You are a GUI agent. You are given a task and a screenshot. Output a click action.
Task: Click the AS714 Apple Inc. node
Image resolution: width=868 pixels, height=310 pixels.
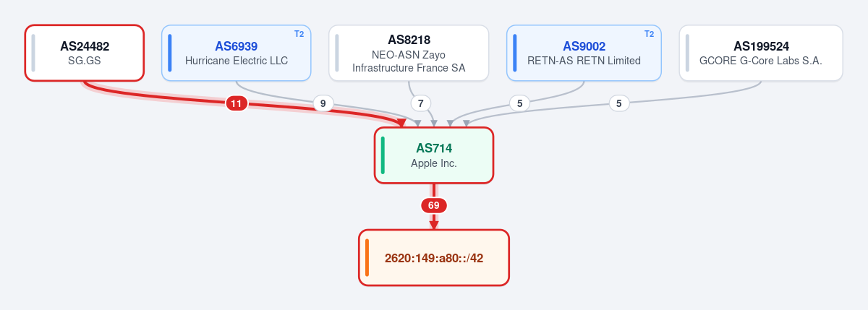tap(434, 155)
